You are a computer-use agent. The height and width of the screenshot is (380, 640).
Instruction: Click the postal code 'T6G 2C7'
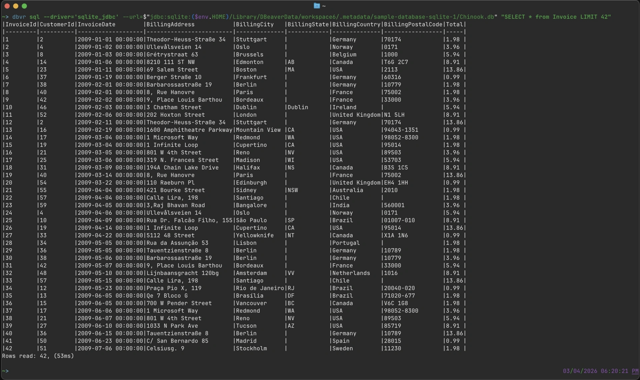click(396, 62)
